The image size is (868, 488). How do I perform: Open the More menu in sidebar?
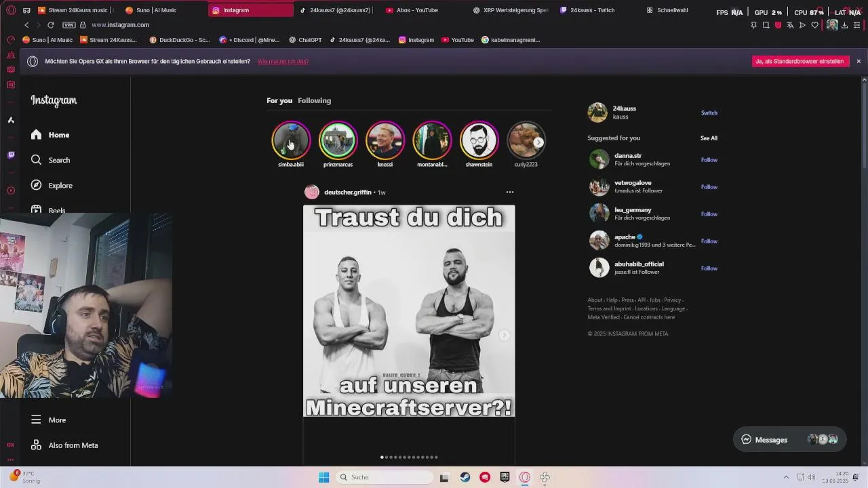click(x=48, y=420)
